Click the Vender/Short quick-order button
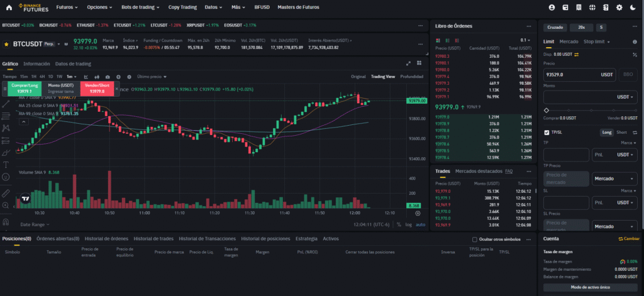 97,89
